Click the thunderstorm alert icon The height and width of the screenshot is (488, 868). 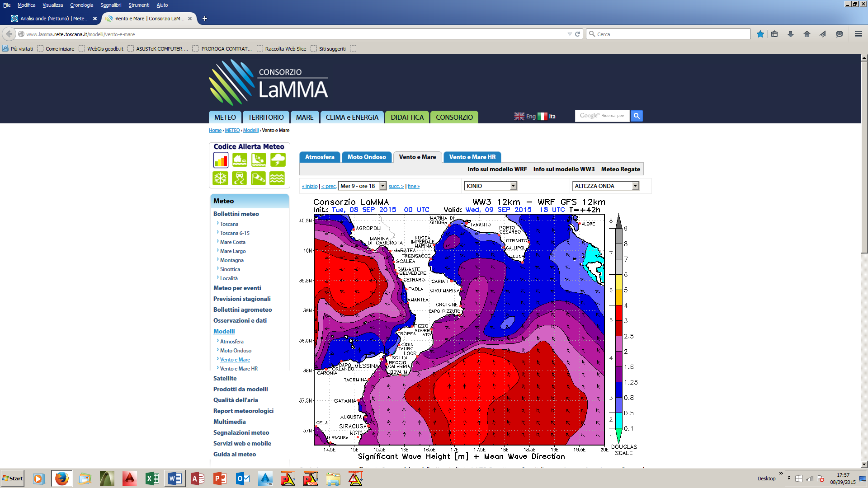[x=278, y=160]
